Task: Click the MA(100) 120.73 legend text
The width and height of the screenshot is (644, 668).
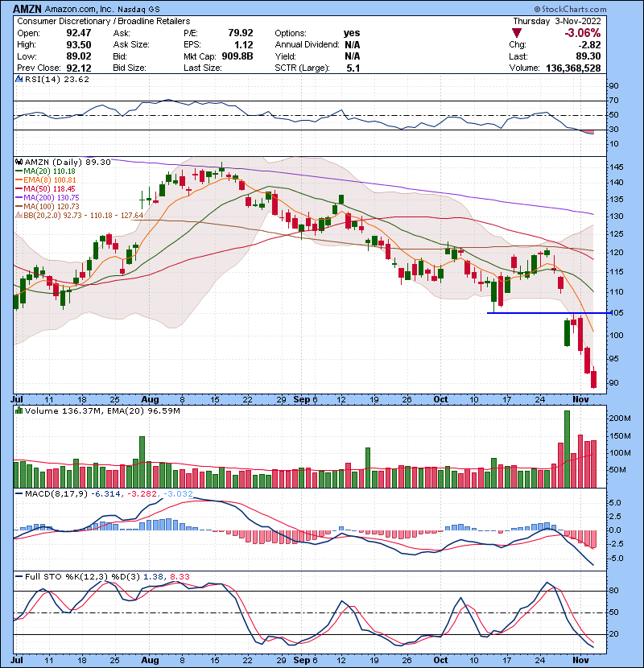Action: [52, 206]
